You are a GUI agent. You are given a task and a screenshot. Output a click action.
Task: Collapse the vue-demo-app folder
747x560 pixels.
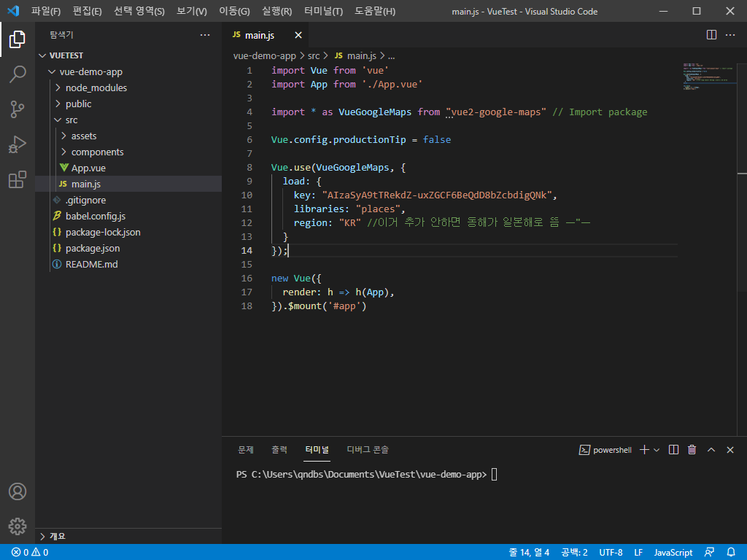pyautogui.click(x=128, y=71)
